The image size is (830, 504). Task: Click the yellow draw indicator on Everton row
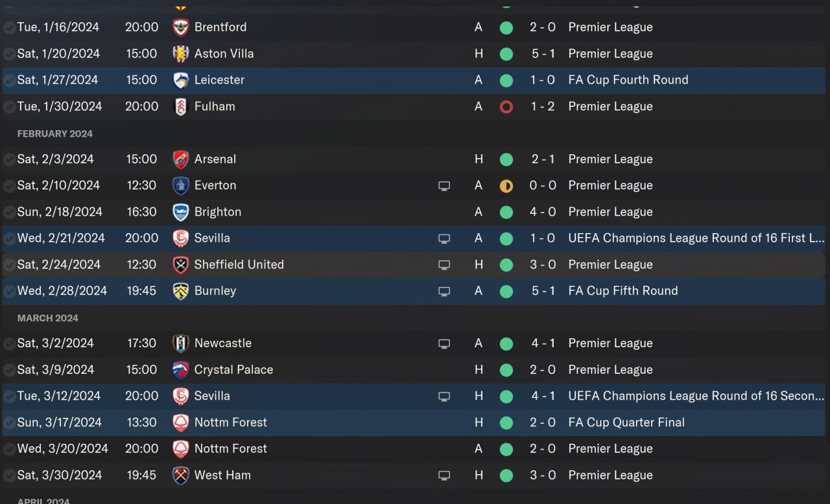click(506, 186)
